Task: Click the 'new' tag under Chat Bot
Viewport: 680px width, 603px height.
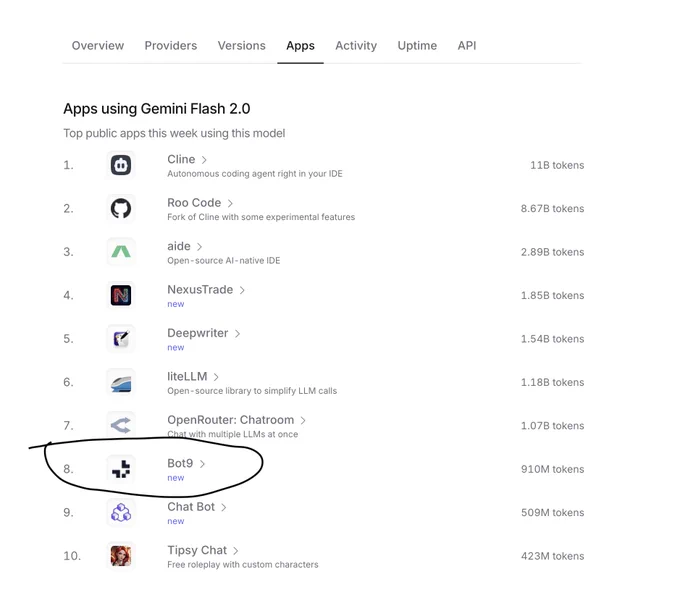Action: click(176, 521)
